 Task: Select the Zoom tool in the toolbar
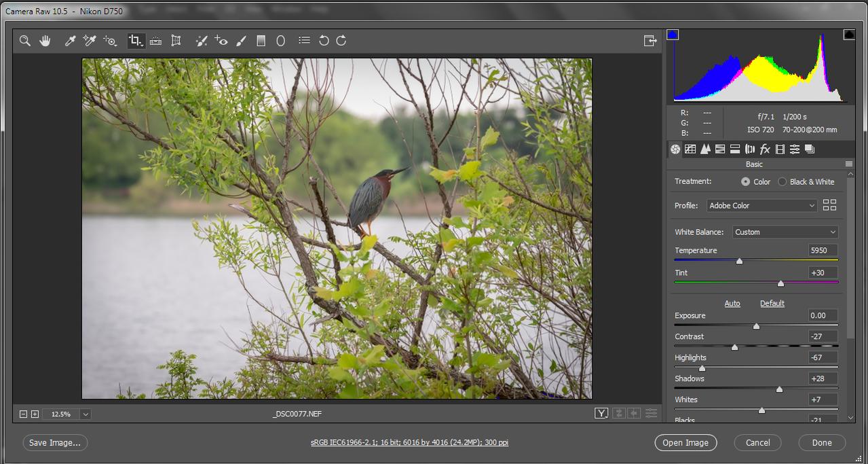(x=25, y=41)
